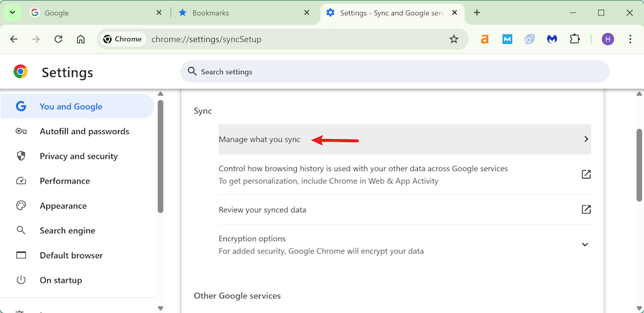644x313 pixels.
Task: Open Appearance settings section
Action: tap(77, 206)
